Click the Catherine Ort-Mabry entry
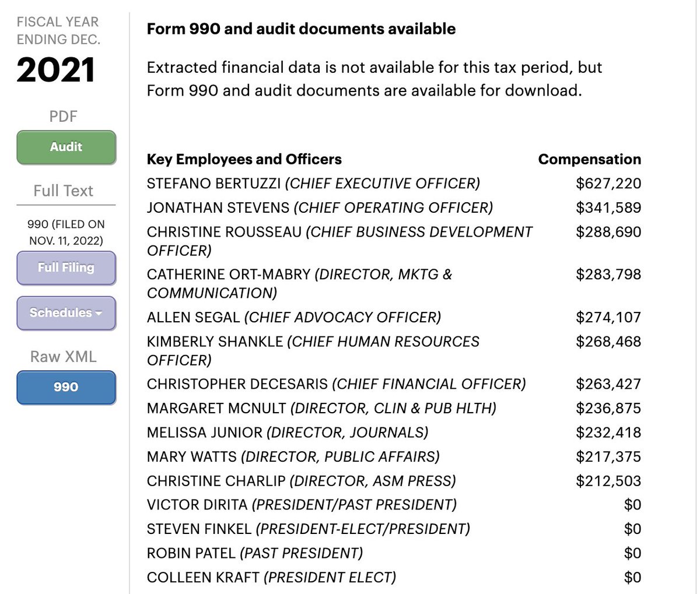700x594 pixels. 394,283
